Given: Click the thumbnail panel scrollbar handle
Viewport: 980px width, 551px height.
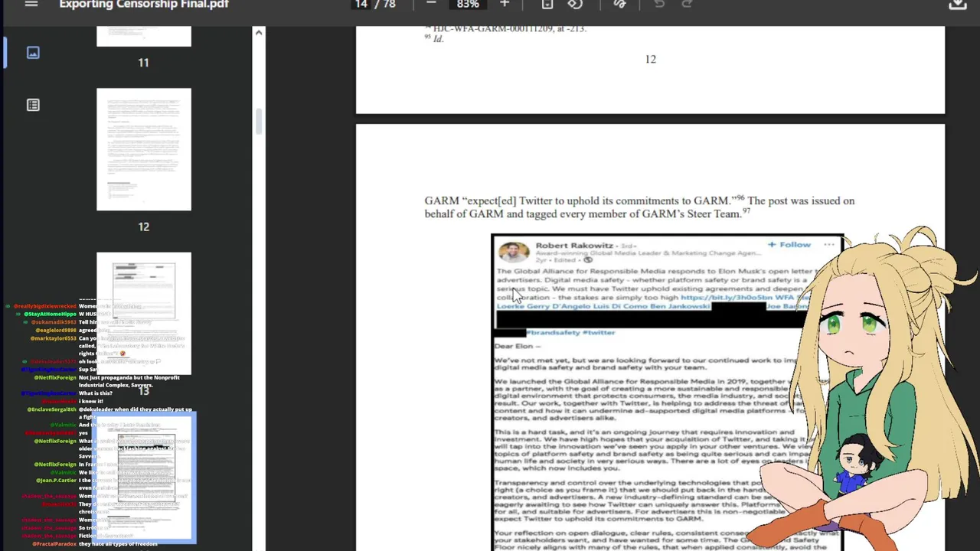Looking at the screenshot, I should click(259, 121).
